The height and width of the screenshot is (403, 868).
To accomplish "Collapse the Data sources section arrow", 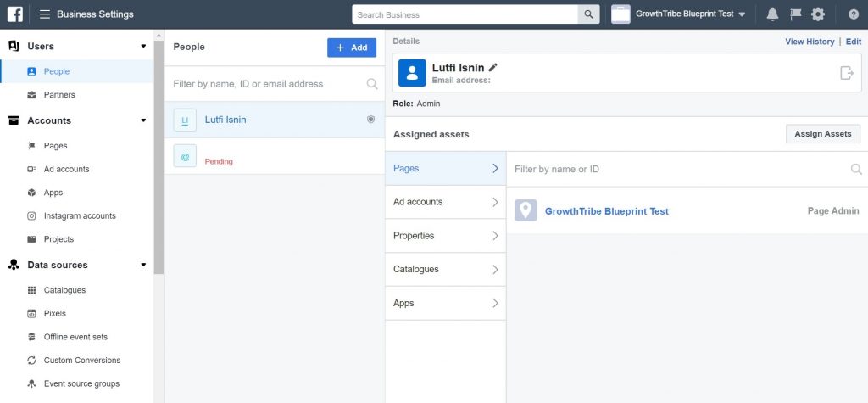I will tap(143, 265).
